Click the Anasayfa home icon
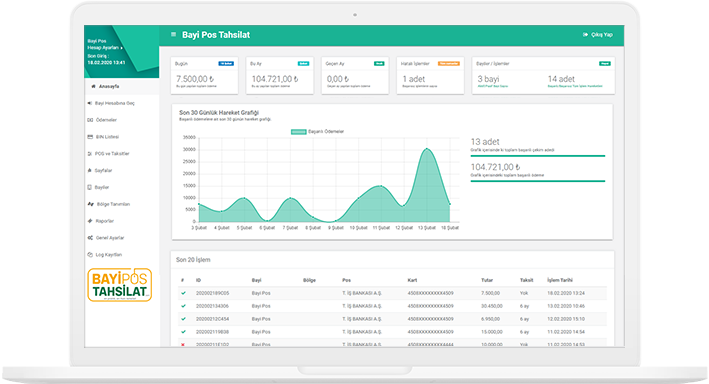 (94, 86)
